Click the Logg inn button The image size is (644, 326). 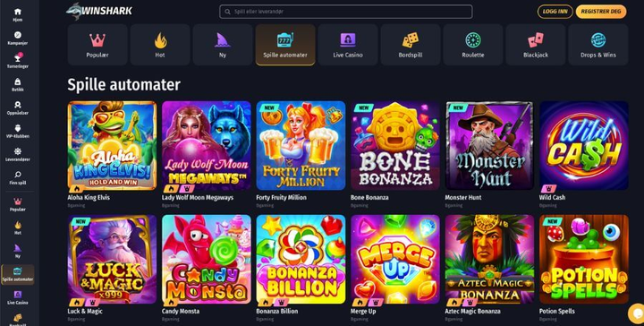tap(555, 12)
